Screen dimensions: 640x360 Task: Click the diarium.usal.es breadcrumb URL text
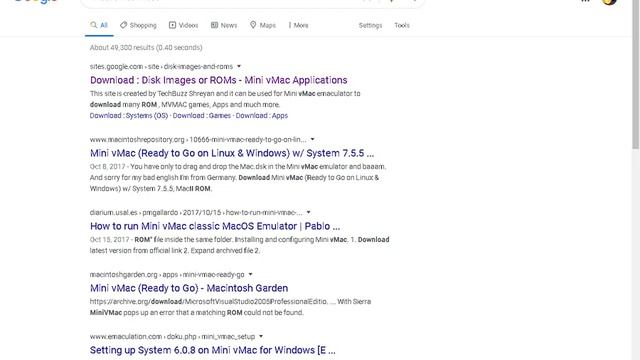click(196, 212)
